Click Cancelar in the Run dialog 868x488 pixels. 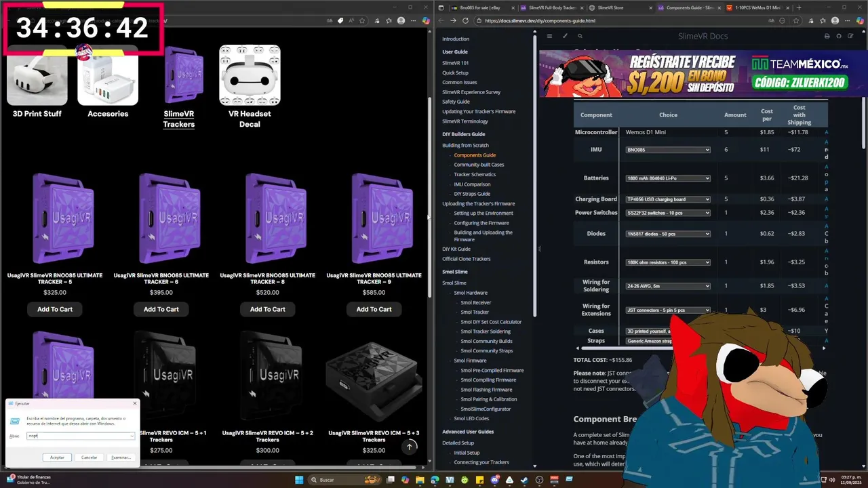pos(89,457)
